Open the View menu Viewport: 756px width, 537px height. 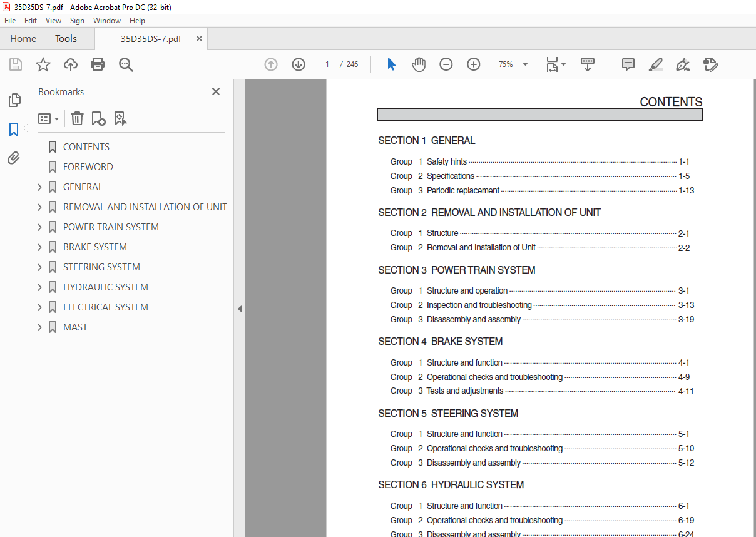click(53, 21)
